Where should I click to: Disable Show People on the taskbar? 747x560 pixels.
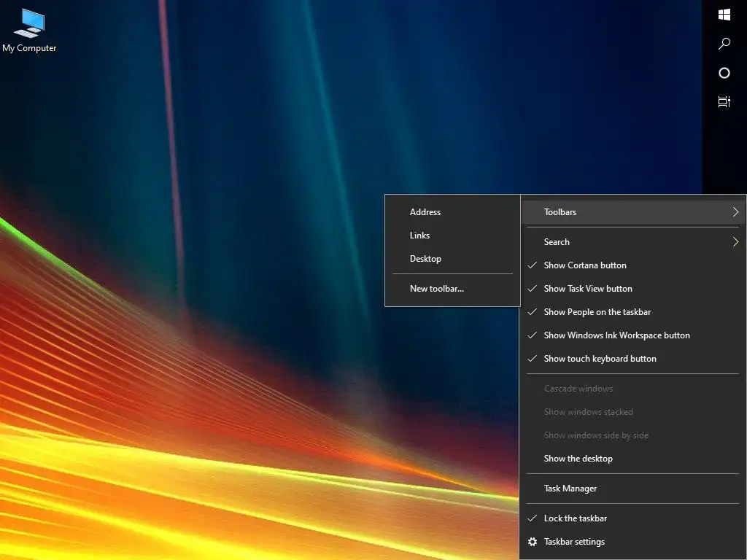pos(632,312)
